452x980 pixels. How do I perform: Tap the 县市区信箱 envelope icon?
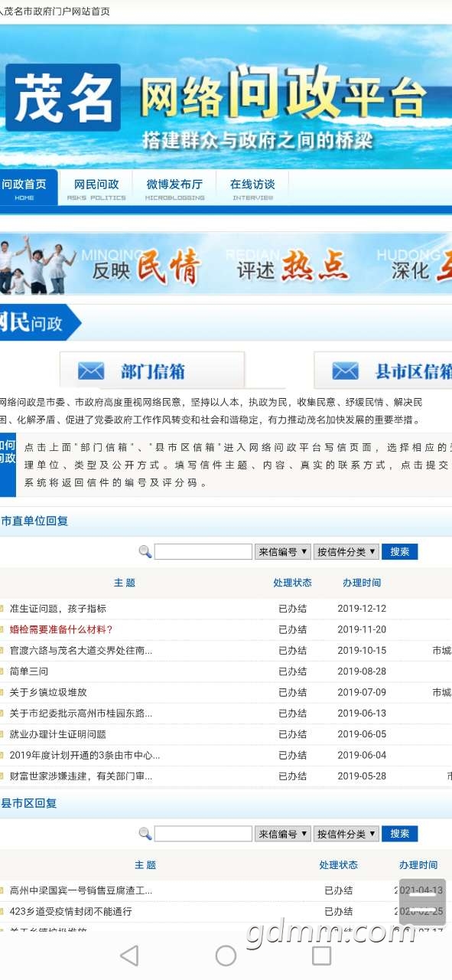point(345,371)
